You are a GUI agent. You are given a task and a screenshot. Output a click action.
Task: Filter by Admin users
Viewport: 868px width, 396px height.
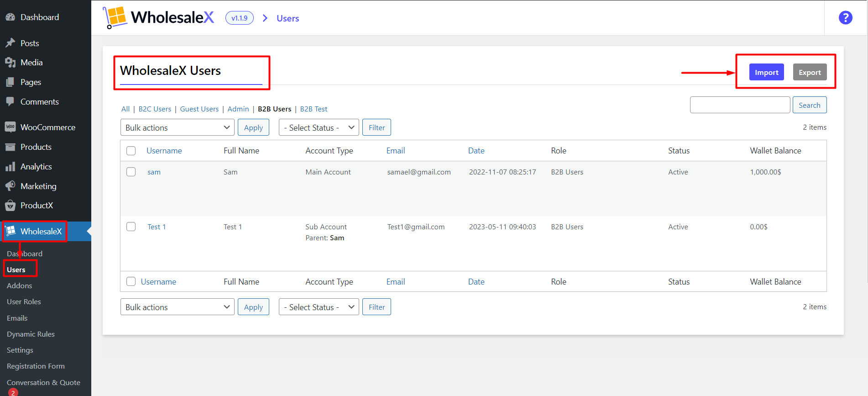238,109
